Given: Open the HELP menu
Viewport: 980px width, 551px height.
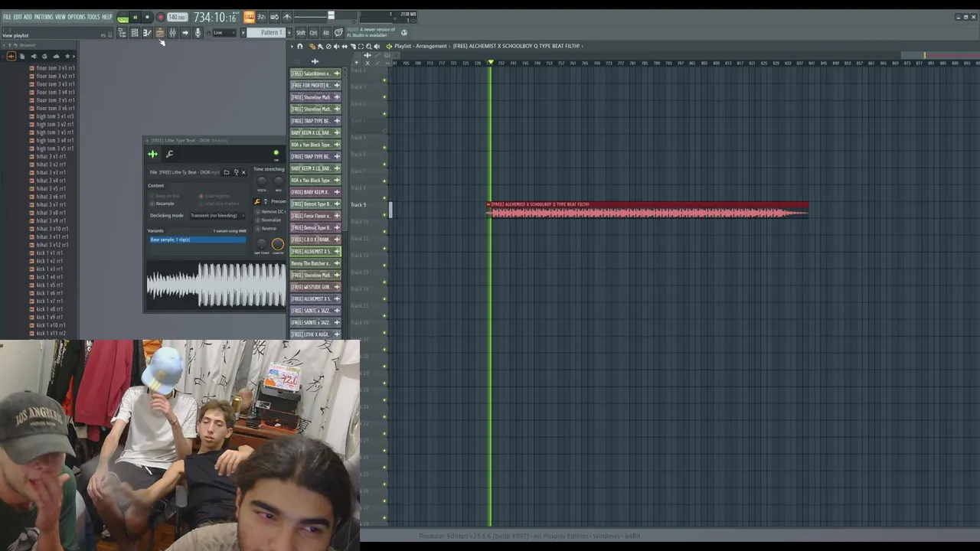Looking at the screenshot, I should pyautogui.click(x=107, y=17).
